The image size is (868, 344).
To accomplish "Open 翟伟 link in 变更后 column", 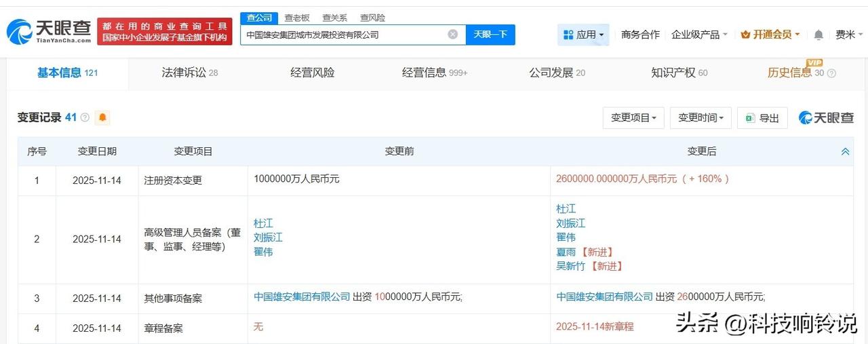I will 566,237.
